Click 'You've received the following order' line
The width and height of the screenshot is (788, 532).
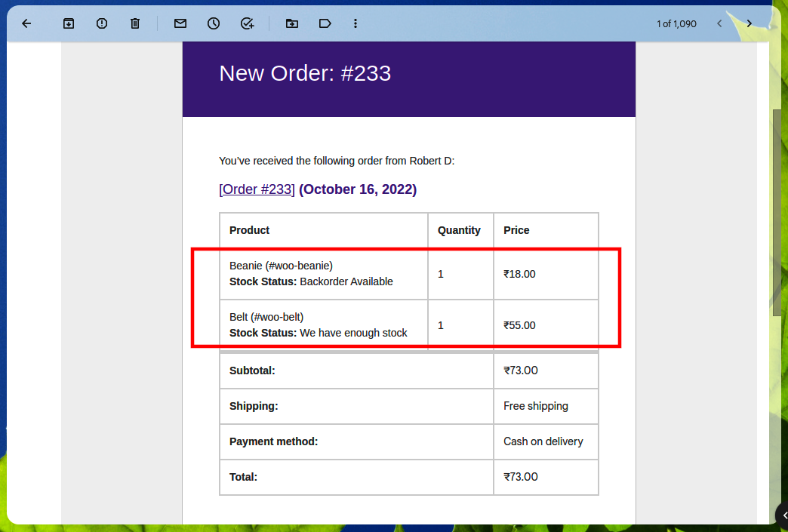(337, 161)
